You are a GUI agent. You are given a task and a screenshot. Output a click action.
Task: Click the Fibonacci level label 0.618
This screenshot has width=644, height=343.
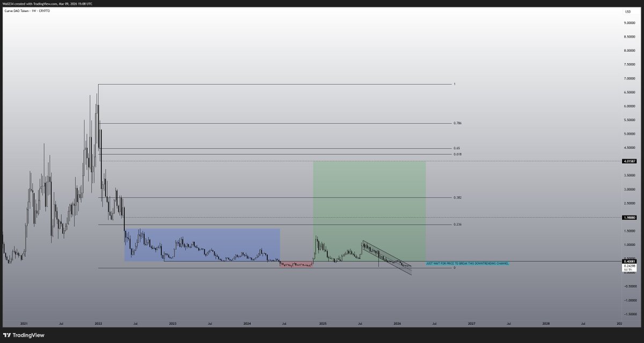coord(457,154)
